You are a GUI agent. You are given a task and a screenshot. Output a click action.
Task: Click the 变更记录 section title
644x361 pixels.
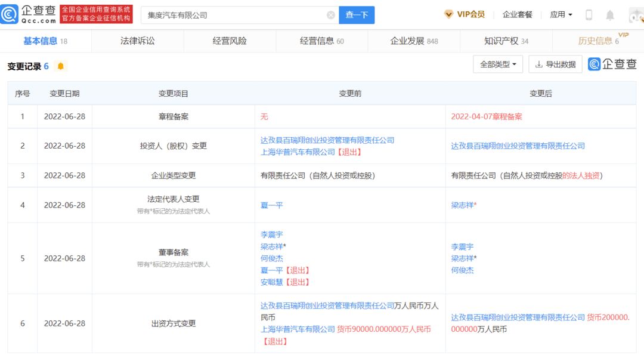24,66
